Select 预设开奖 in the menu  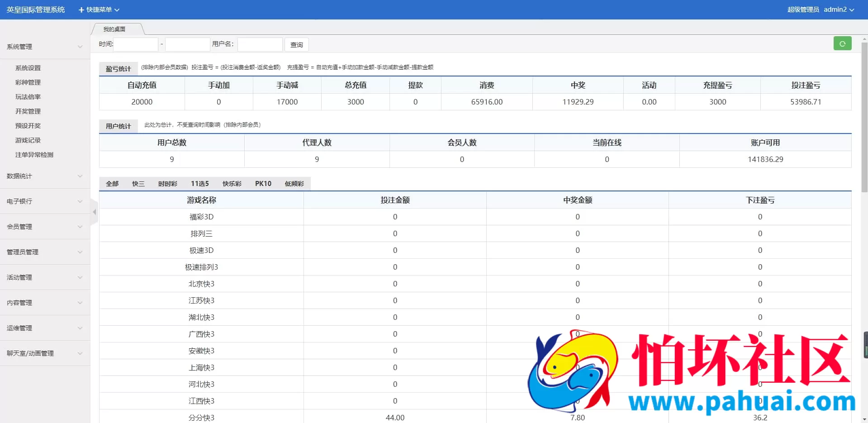(27, 125)
